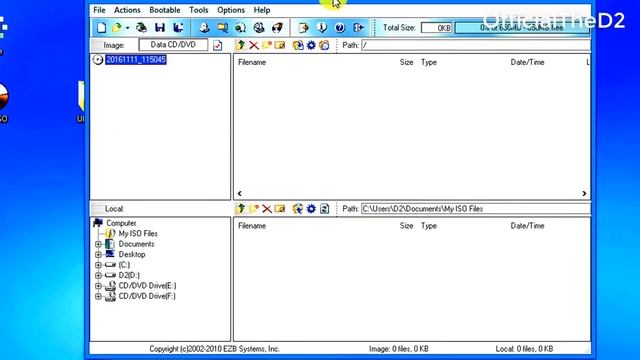640x360 pixels.
Task: Open the Actions menu
Action: coord(127,10)
